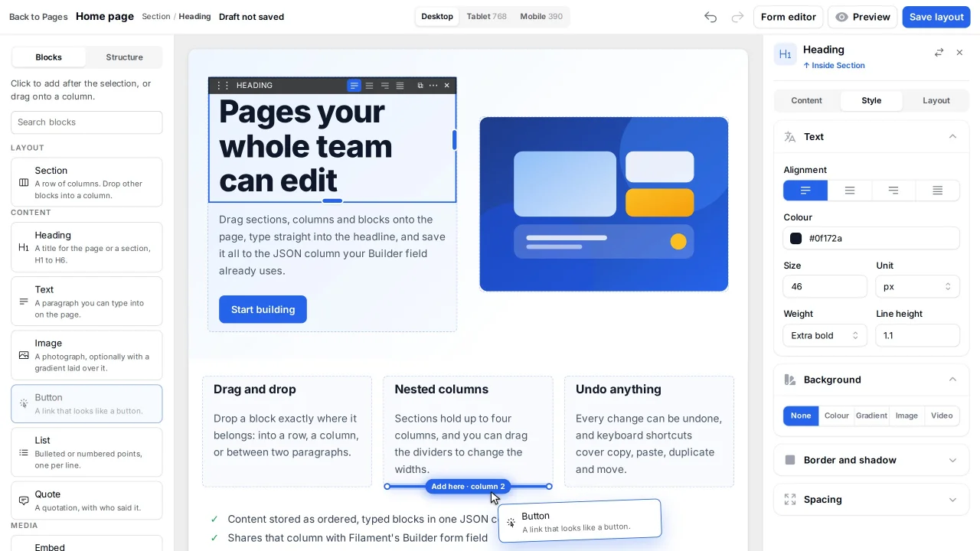Image resolution: width=980 pixels, height=551 pixels.
Task: Switch to the Structure tab
Action: pos(124,57)
